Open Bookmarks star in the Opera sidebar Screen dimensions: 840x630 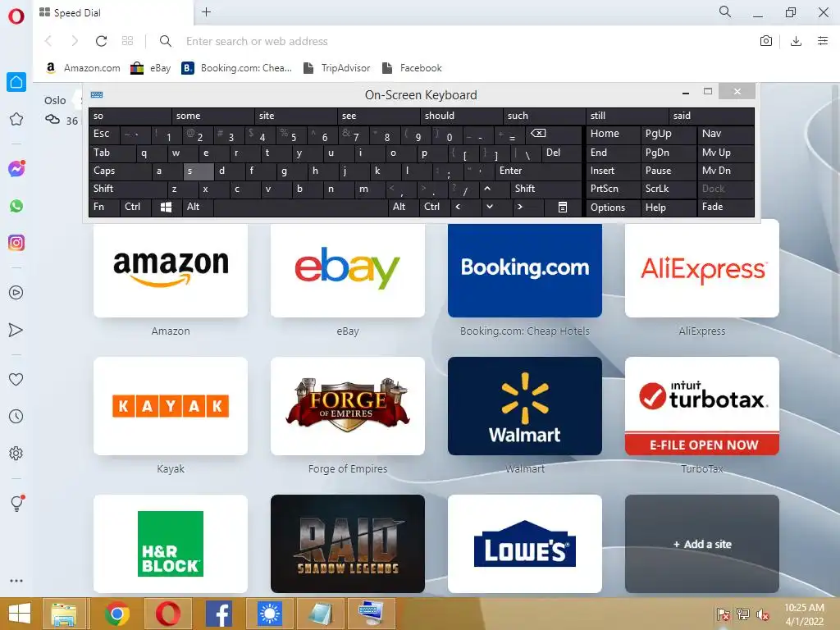point(16,119)
